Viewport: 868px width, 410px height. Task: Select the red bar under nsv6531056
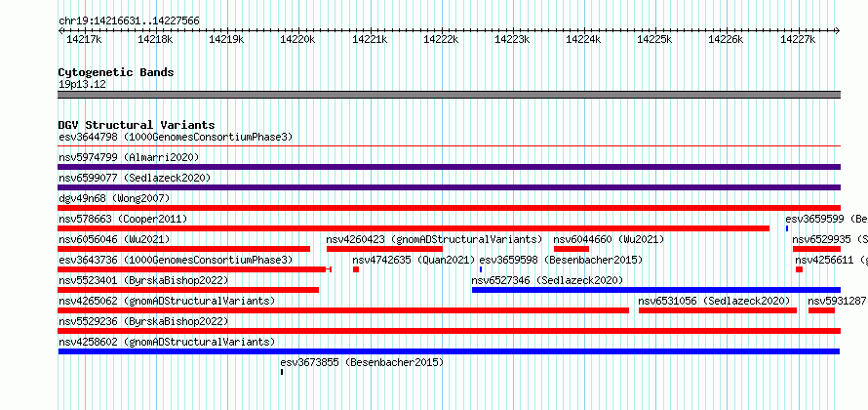coord(718,310)
